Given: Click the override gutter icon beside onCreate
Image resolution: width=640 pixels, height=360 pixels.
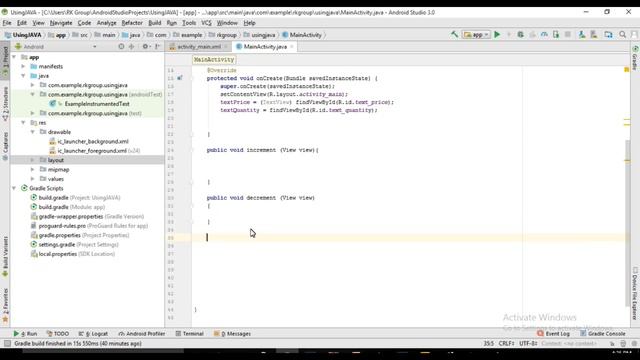Looking at the screenshot, I should (180, 78).
